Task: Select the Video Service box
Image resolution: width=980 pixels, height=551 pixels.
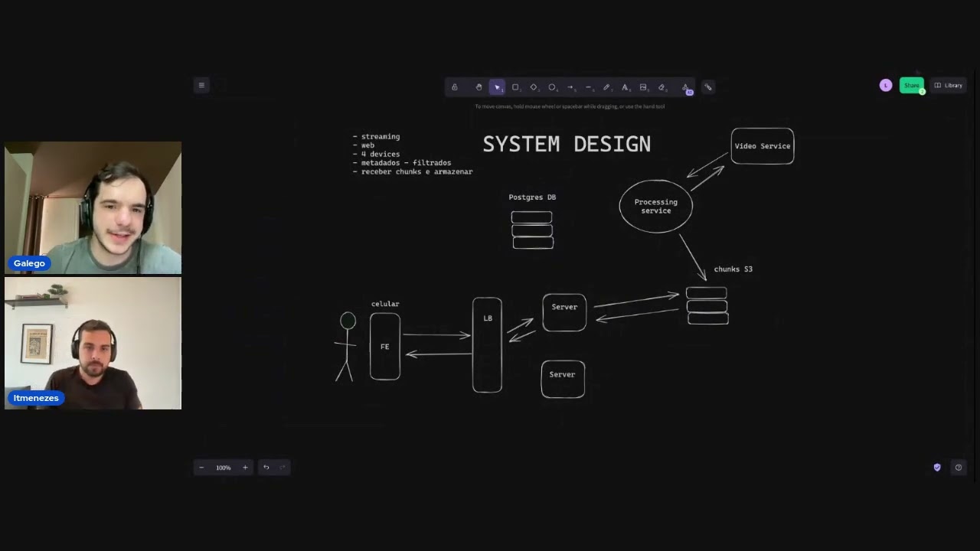Action: tap(763, 146)
